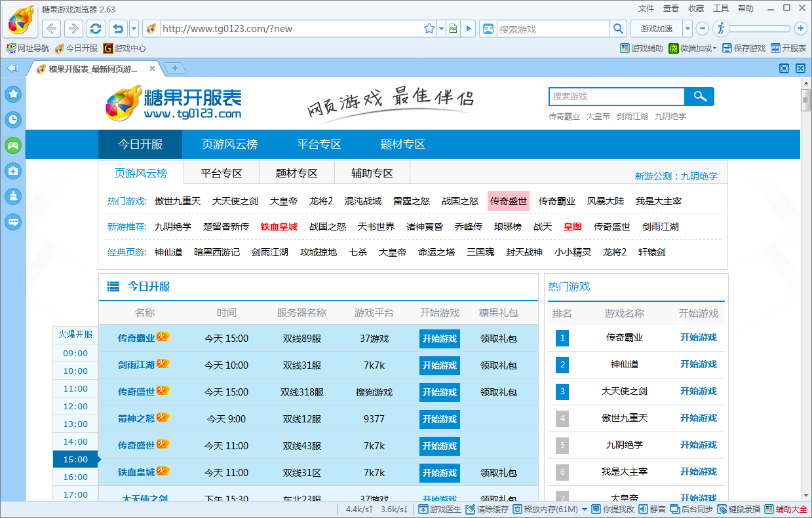Click the 你提我改 feedback icon

(x=613, y=509)
